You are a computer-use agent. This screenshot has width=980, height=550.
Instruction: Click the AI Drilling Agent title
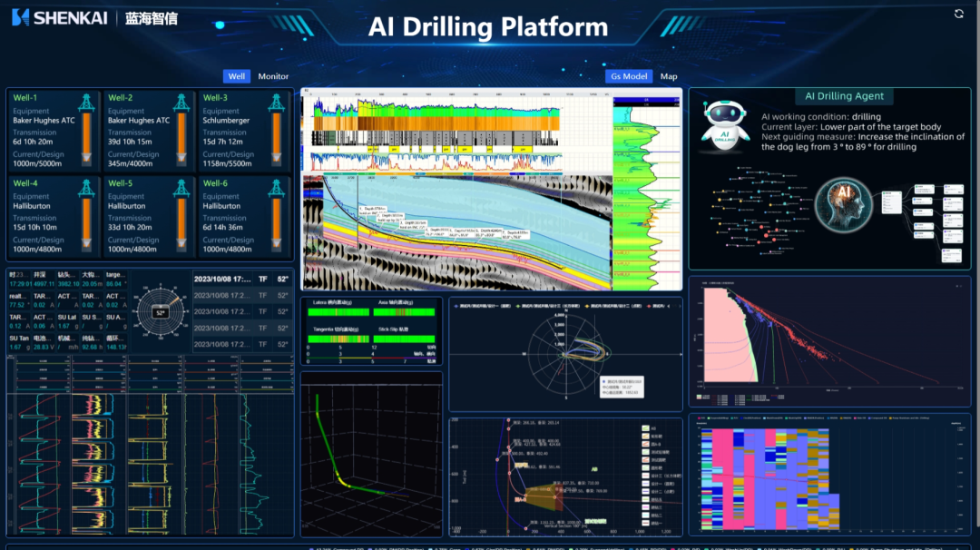pos(844,95)
